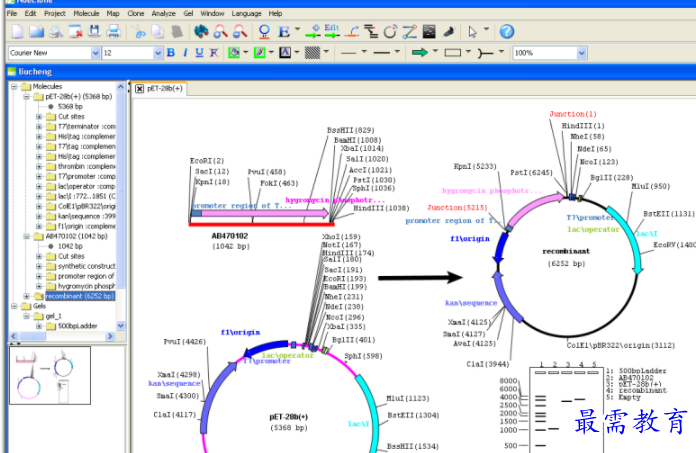The width and height of the screenshot is (696, 453).
Task: Toggle Bold text formatting
Action: (171, 52)
